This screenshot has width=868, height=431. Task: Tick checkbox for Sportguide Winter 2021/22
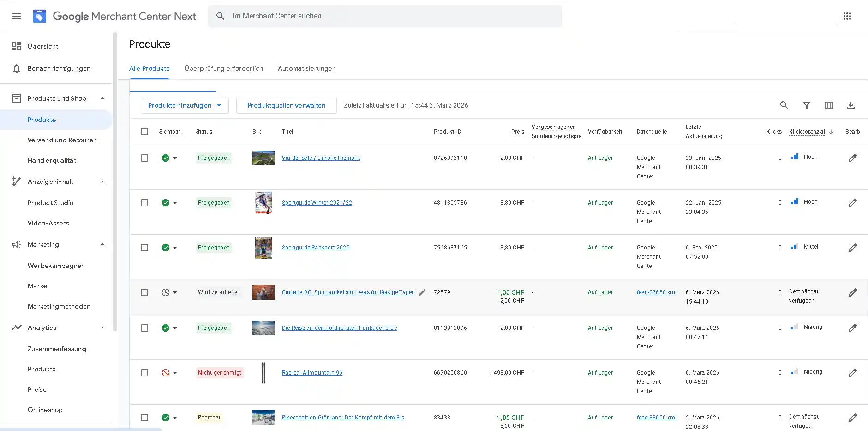tap(144, 203)
